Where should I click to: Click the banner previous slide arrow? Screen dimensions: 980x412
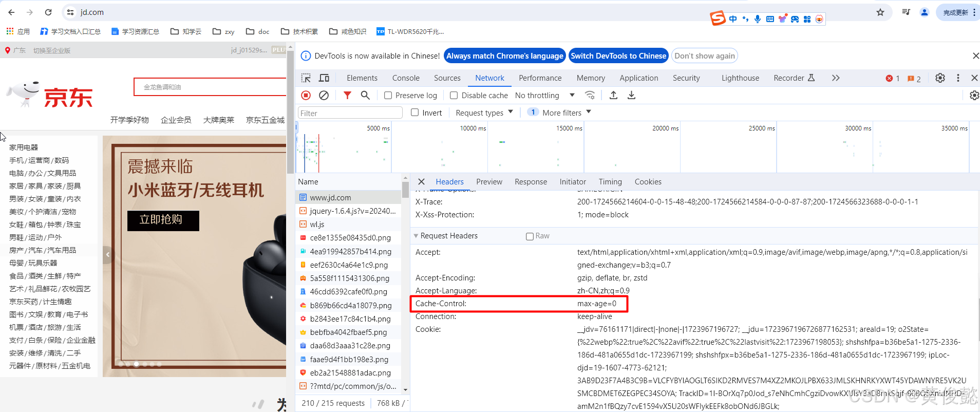click(108, 254)
